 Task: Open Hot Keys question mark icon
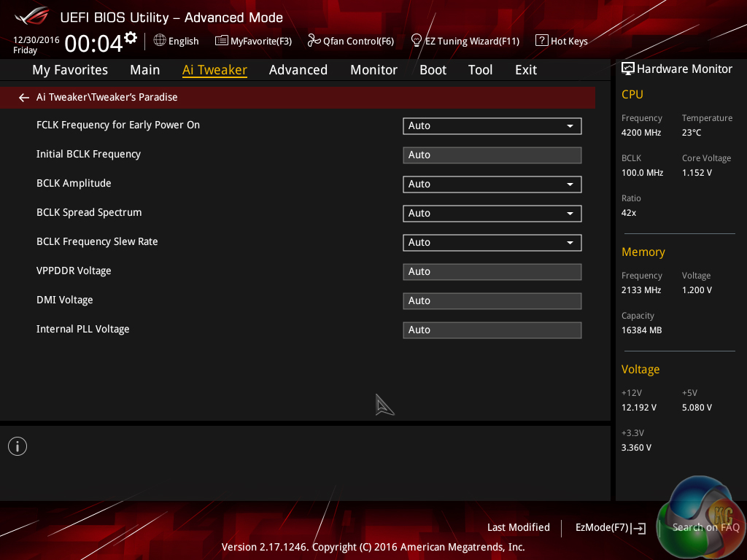pyautogui.click(x=541, y=41)
